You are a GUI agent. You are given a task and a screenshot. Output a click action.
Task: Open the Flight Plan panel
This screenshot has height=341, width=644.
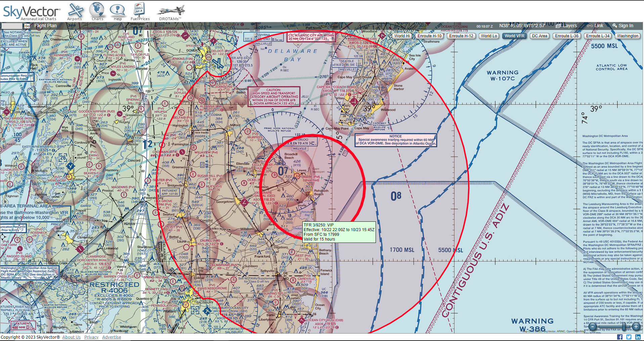(45, 26)
